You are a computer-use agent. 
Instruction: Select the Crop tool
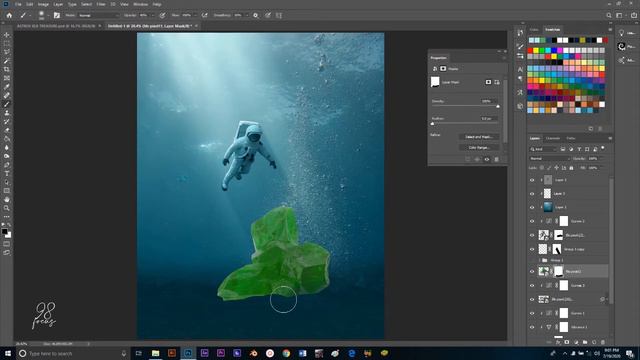coord(7,69)
